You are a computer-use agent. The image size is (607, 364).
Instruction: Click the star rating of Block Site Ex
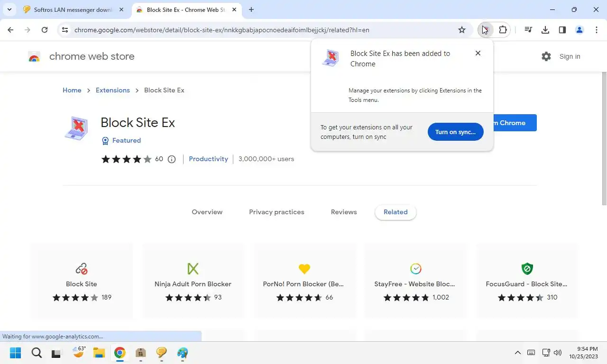point(126,159)
